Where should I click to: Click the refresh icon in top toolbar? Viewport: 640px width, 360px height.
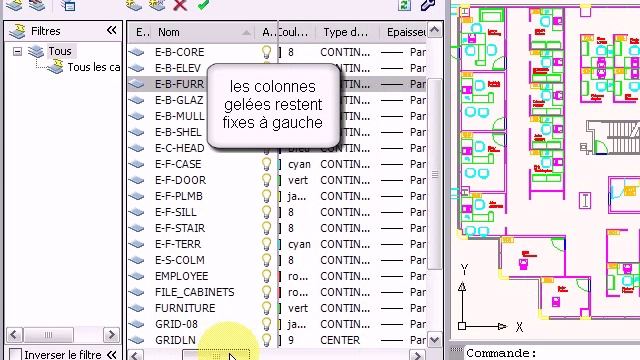point(404,5)
